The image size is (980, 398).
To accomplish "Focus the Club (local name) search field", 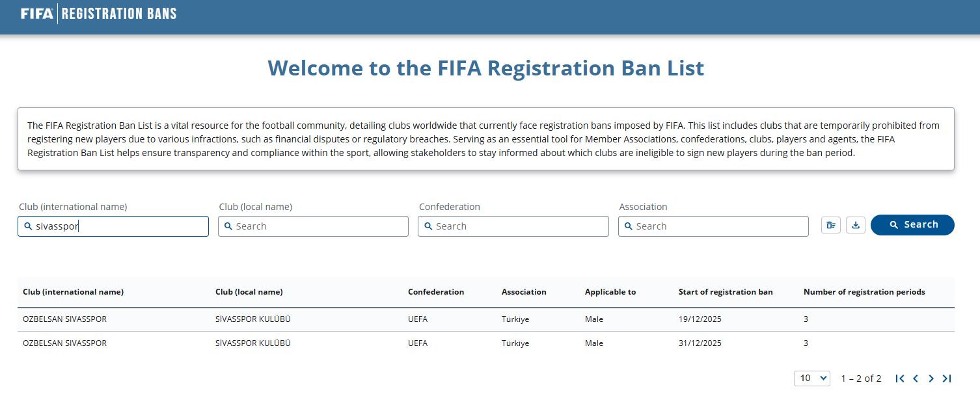I will click(x=314, y=226).
